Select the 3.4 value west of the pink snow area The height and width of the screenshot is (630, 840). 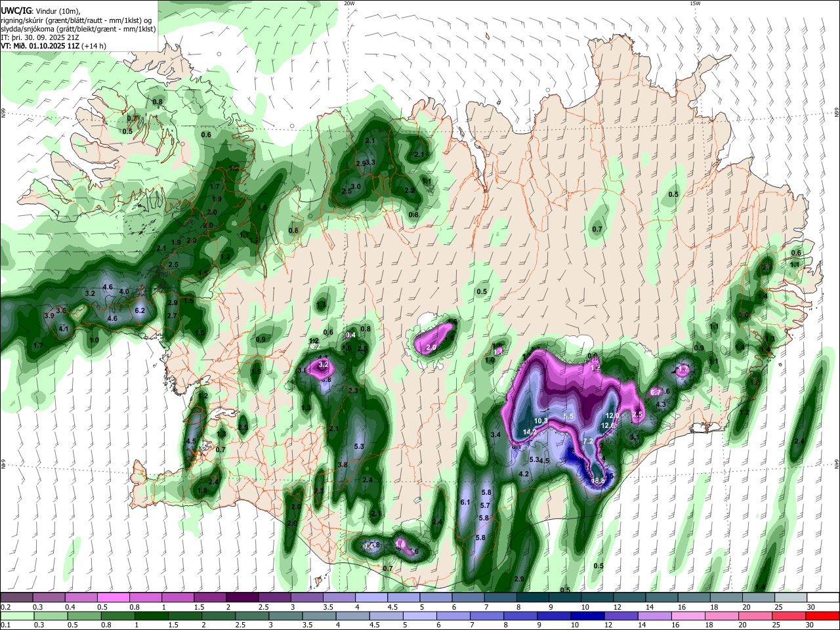click(x=495, y=434)
